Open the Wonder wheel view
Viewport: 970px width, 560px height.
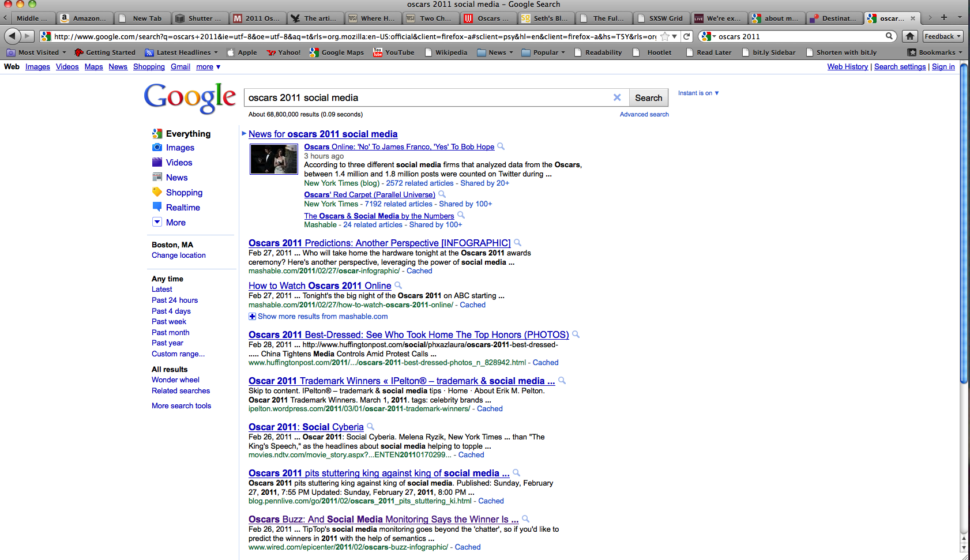click(x=175, y=379)
